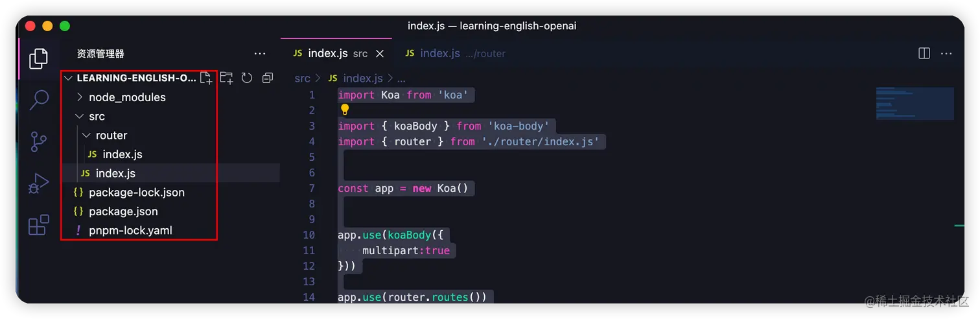Image resolution: width=980 pixels, height=319 pixels.
Task: Collapse all folders in explorer
Action: click(x=267, y=78)
